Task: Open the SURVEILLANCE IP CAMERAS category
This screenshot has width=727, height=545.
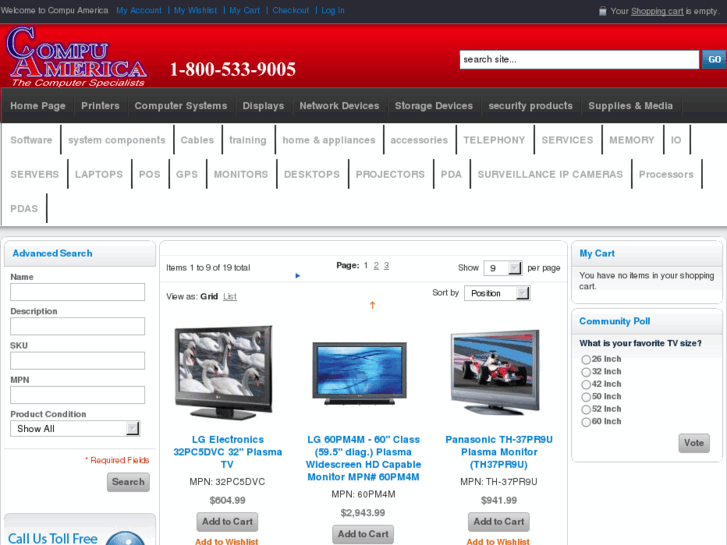Action: (x=550, y=174)
